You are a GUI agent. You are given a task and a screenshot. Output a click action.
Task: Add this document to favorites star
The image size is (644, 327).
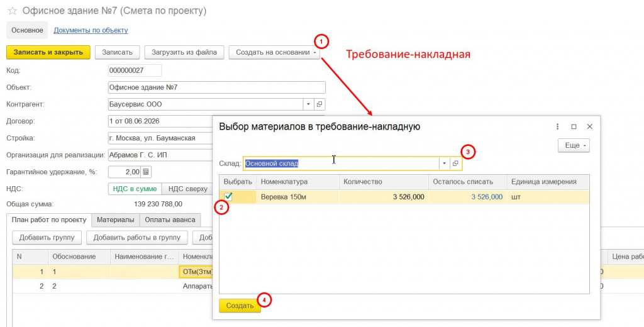click(13, 11)
